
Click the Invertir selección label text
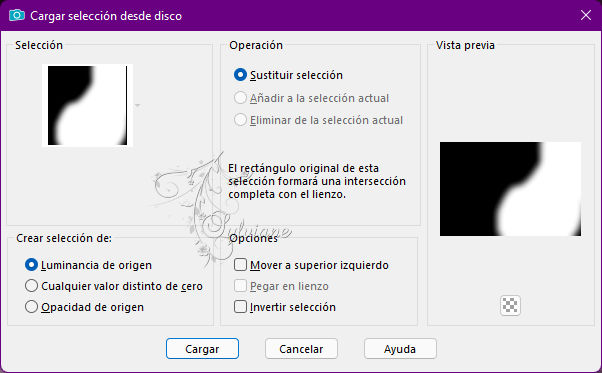(293, 307)
